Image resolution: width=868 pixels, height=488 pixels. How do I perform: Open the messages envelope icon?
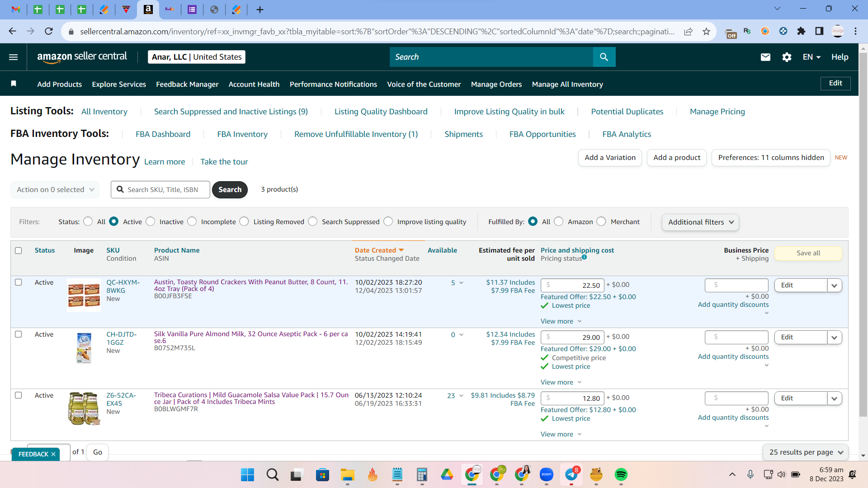[x=765, y=57]
